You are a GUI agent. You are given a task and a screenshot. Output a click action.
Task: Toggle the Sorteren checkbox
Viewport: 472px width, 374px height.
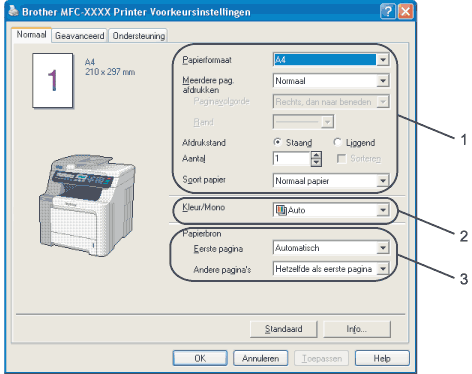click(x=342, y=159)
